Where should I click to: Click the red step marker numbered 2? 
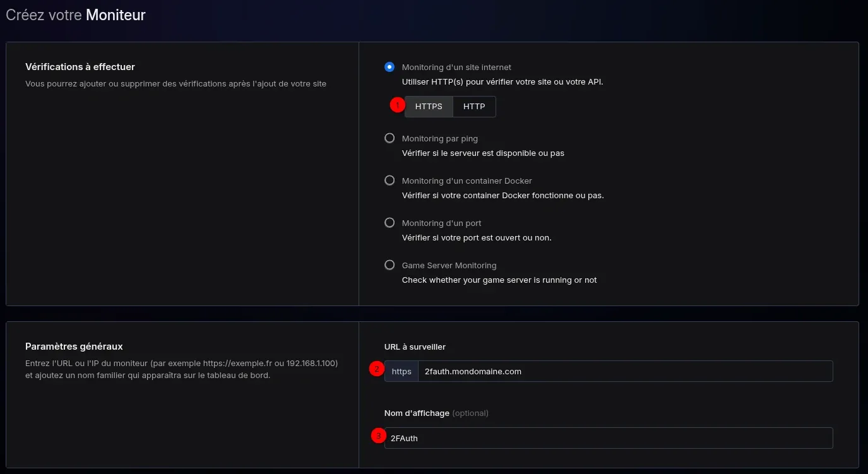pyautogui.click(x=377, y=370)
